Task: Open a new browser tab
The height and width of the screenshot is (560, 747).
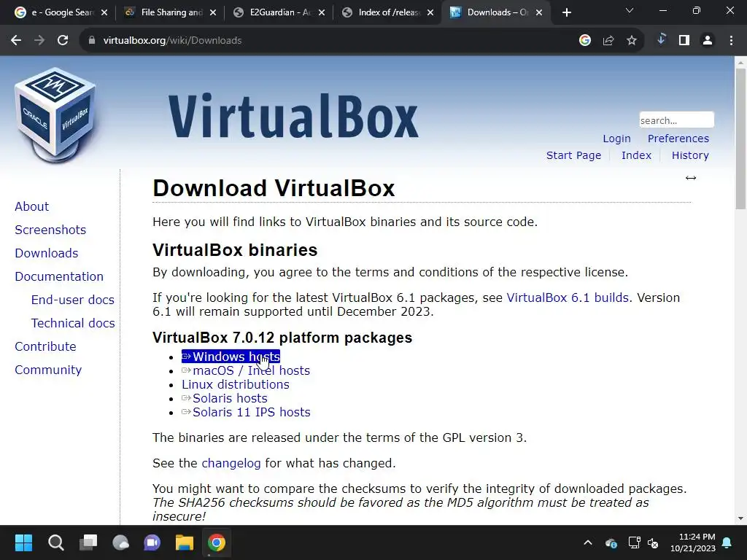Action: [x=566, y=12]
